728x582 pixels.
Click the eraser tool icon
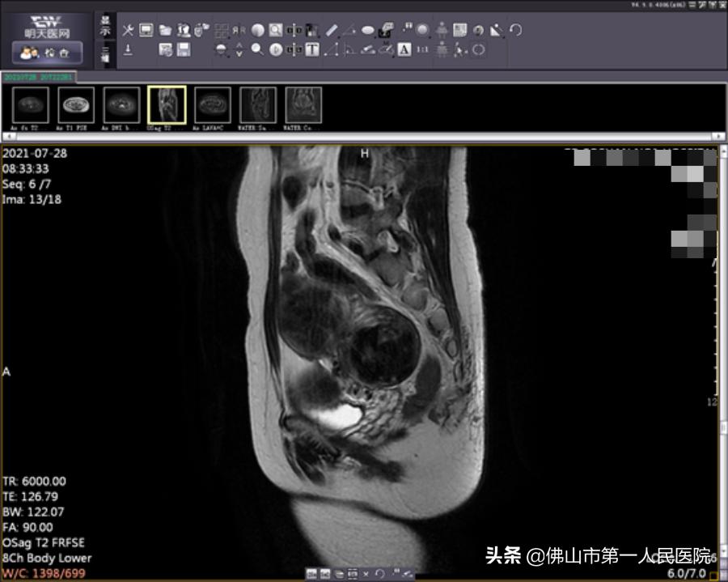(368, 49)
